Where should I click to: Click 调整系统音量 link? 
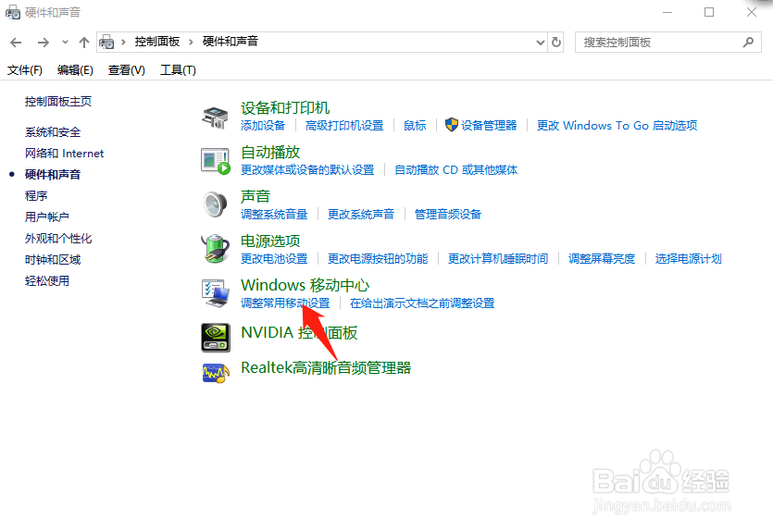(x=274, y=215)
